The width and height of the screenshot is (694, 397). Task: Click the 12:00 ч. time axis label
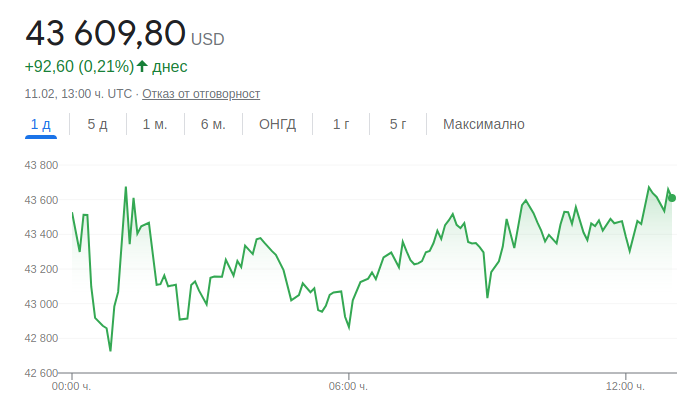(x=625, y=386)
